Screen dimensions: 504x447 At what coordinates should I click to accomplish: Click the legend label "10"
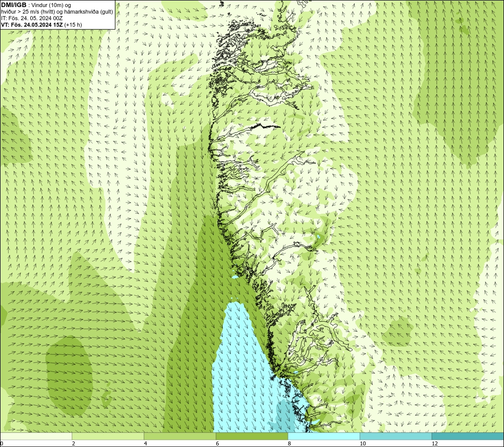pos(363,443)
